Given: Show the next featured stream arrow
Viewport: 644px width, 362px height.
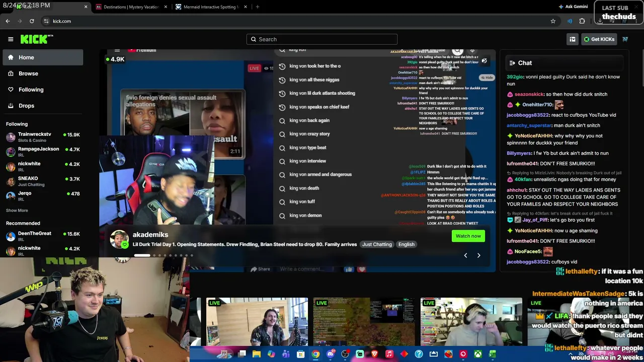Looking at the screenshot, I should tap(478, 255).
